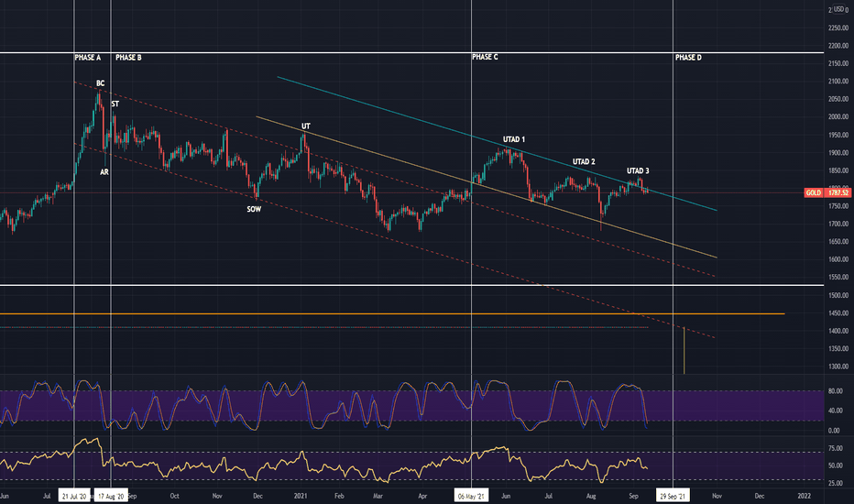The image size is (854, 504).
Task: Click the 80.00 stochastic scale label
Action: [835, 390]
